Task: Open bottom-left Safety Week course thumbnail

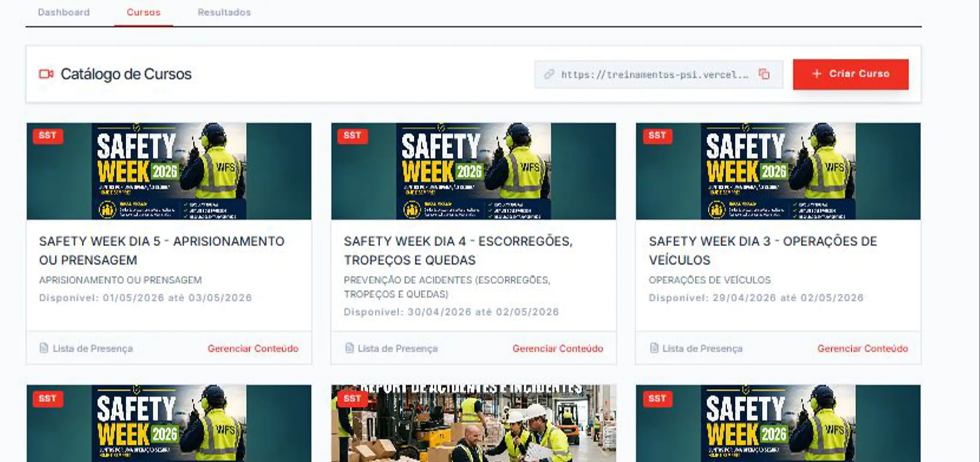Action: click(169, 423)
